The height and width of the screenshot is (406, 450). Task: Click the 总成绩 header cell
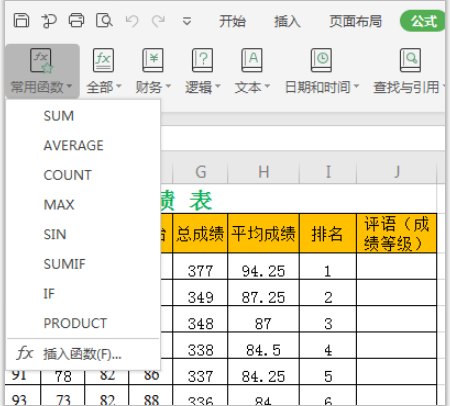200,233
